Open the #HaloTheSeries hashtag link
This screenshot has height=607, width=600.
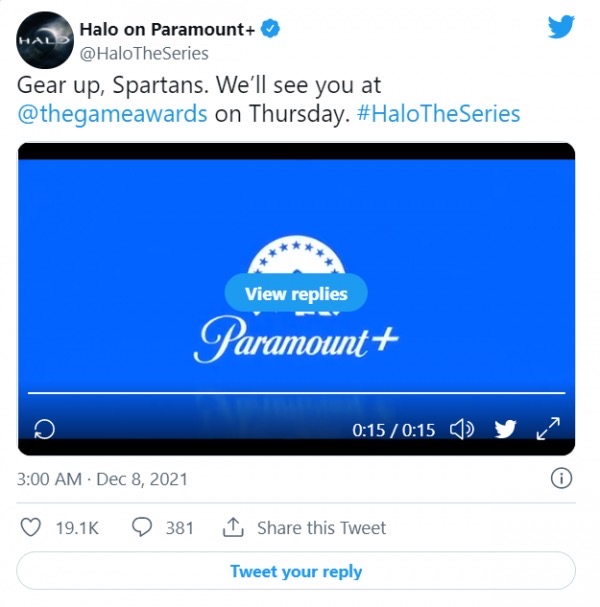[x=438, y=114]
